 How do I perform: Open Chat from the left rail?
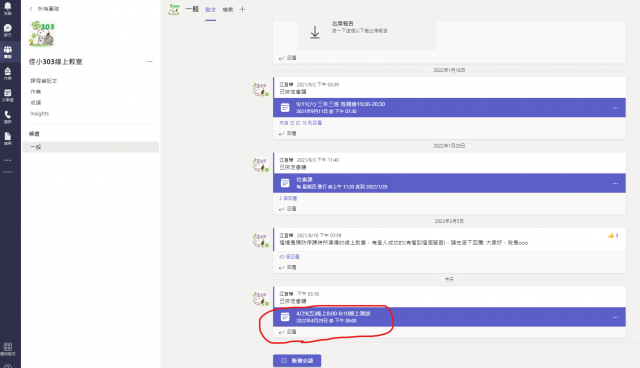[8, 30]
